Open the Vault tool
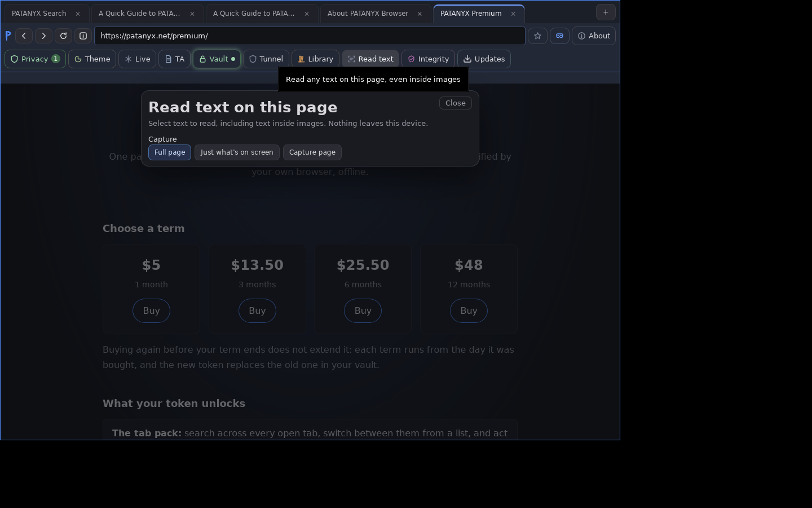 [217, 59]
